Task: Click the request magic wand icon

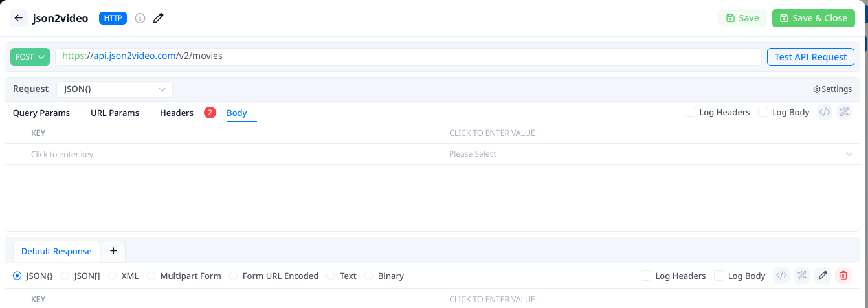Action: [x=844, y=112]
